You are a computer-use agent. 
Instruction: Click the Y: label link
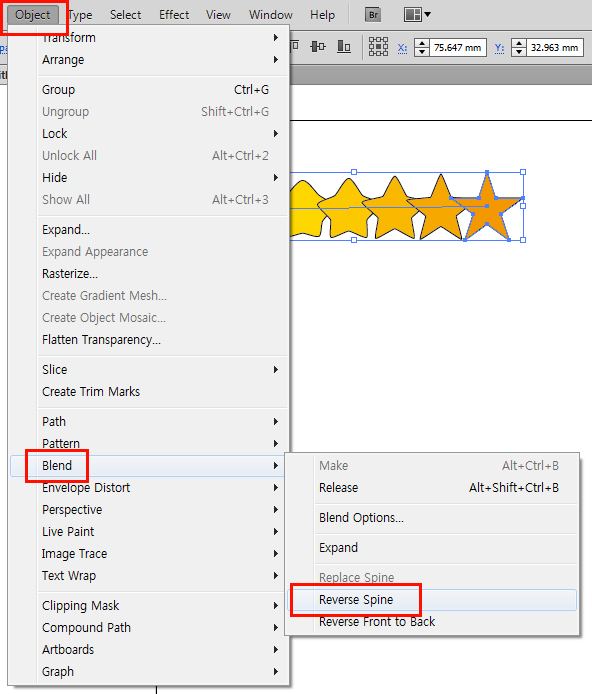(x=500, y=47)
